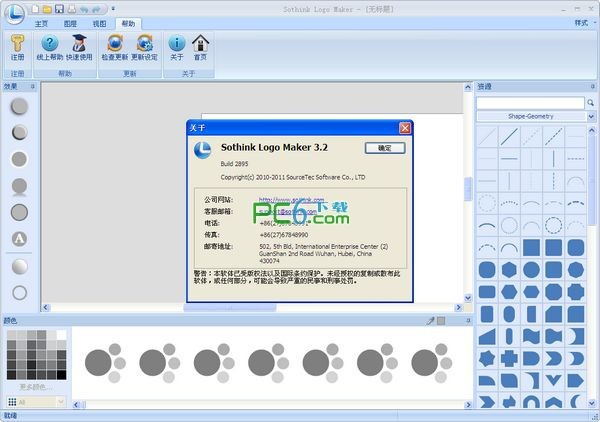Click the Redo arrow in quick access toolbar

click(96, 9)
